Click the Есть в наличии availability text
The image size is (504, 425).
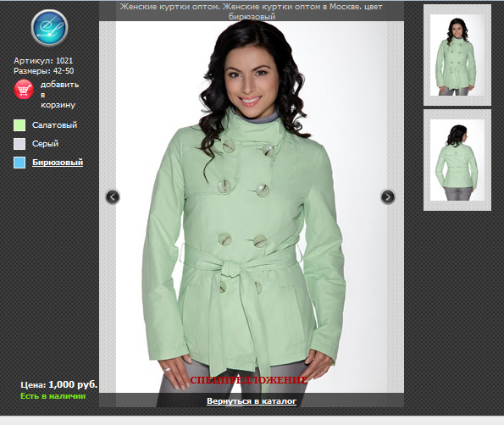coord(53,396)
